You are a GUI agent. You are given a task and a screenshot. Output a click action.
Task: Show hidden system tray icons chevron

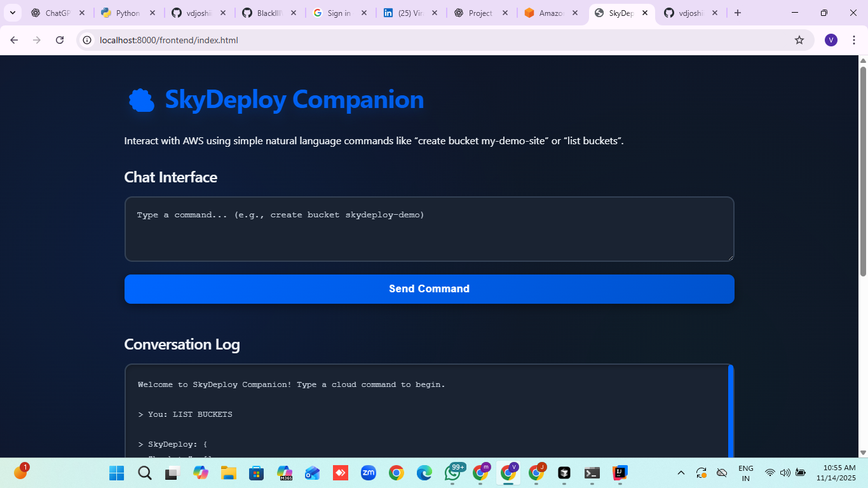[x=681, y=473]
